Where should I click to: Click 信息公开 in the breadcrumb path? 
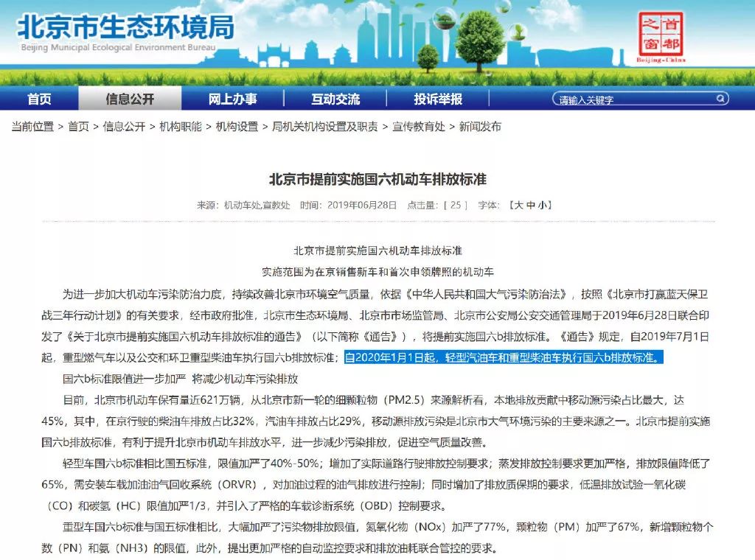click(124, 127)
